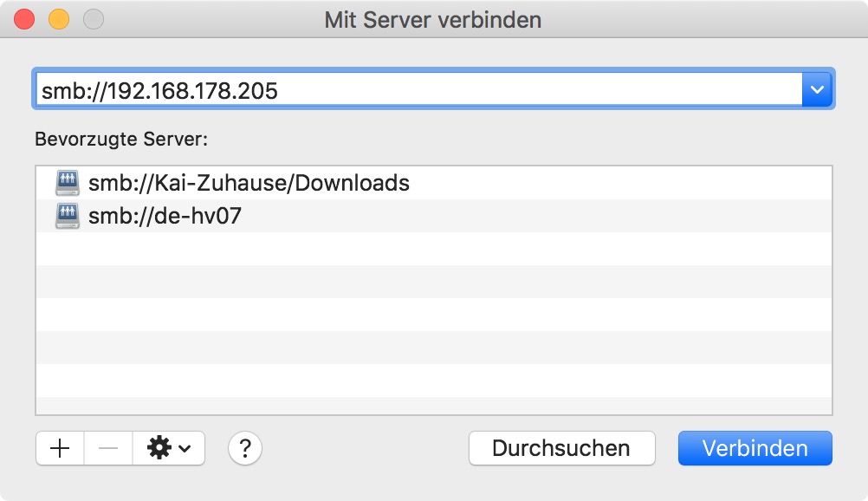The height and width of the screenshot is (501, 868).
Task: Minimize the dialog with the yellow button
Action: tap(58, 19)
